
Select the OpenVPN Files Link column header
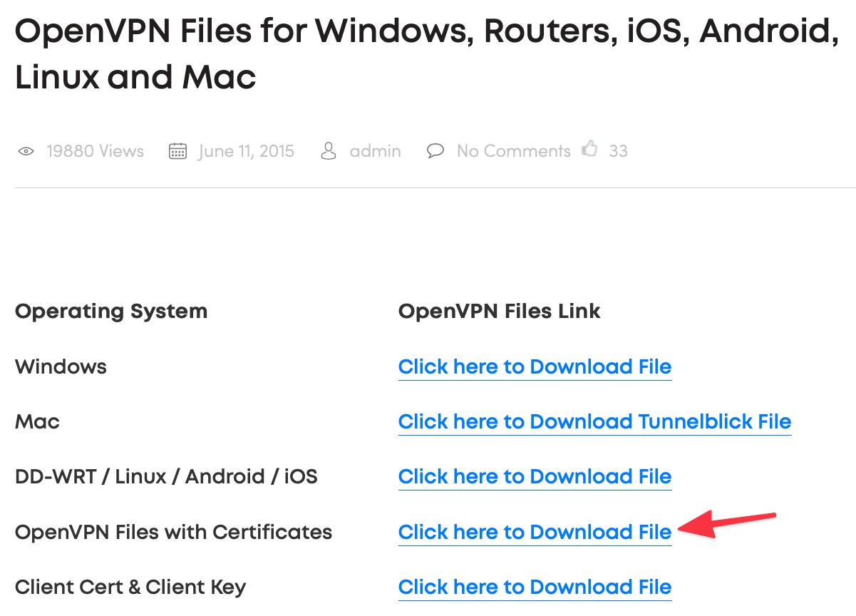(x=499, y=312)
